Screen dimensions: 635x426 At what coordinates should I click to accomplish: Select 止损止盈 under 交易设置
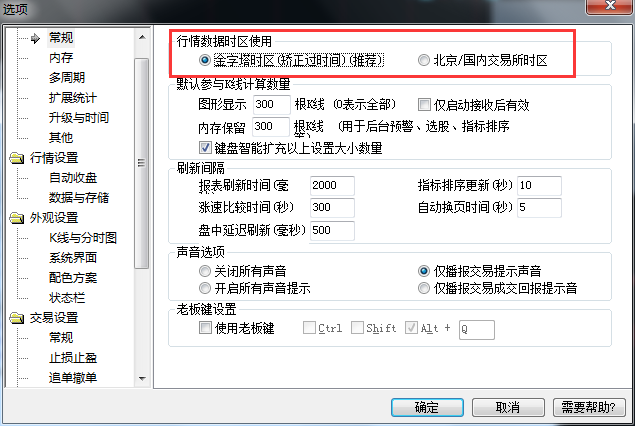pyautogui.click(x=73, y=358)
